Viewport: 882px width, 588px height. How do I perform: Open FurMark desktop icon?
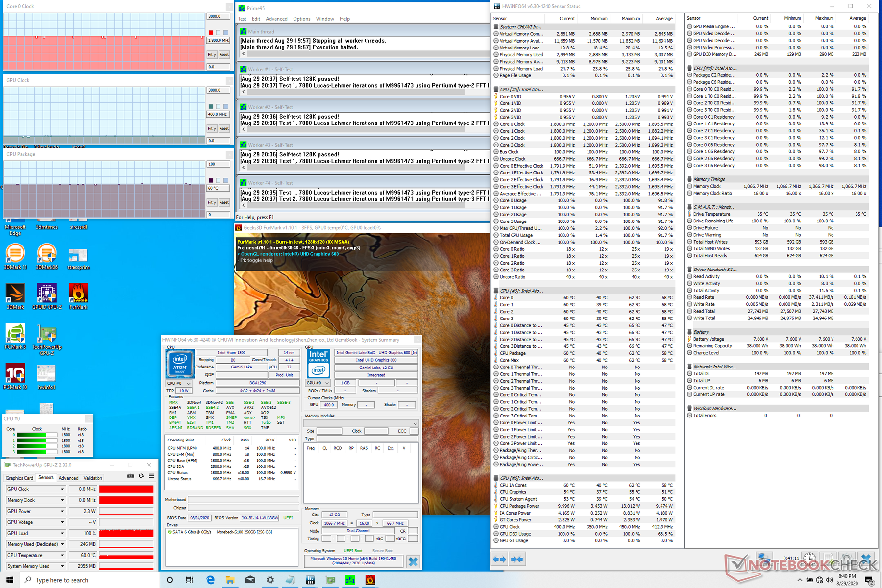tap(78, 296)
